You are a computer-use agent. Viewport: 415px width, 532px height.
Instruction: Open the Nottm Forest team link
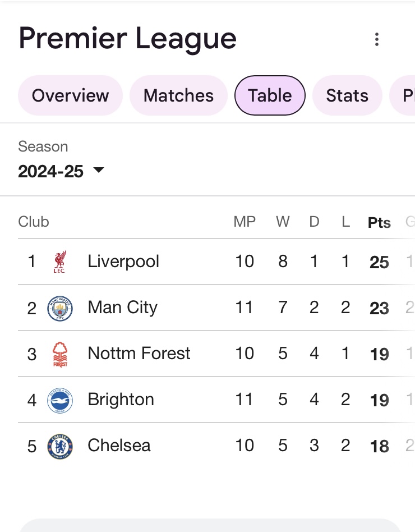tap(139, 354)
